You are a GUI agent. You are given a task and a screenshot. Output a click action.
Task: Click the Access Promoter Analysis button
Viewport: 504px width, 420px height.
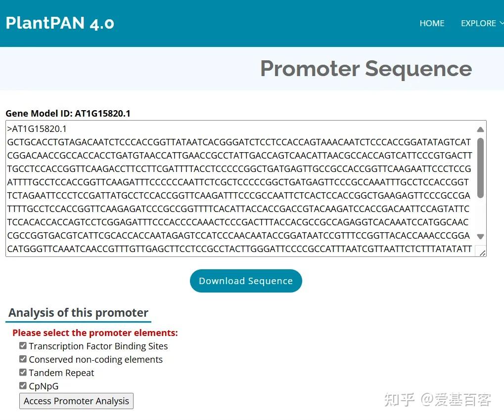point(76,401)
